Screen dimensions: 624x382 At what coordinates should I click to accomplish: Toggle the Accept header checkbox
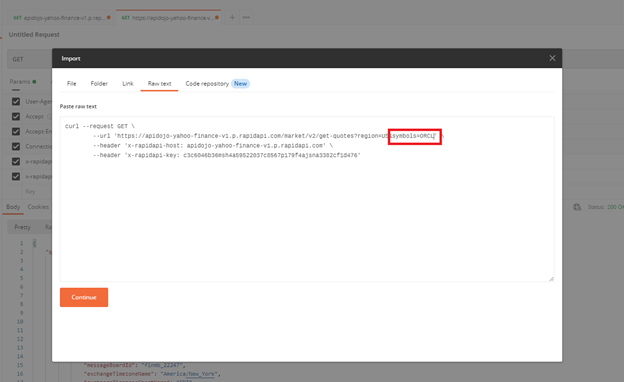tap(16, 117)
